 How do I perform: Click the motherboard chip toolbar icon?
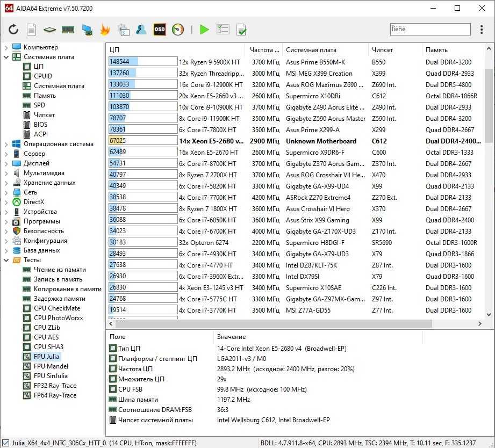pos(49,30)
